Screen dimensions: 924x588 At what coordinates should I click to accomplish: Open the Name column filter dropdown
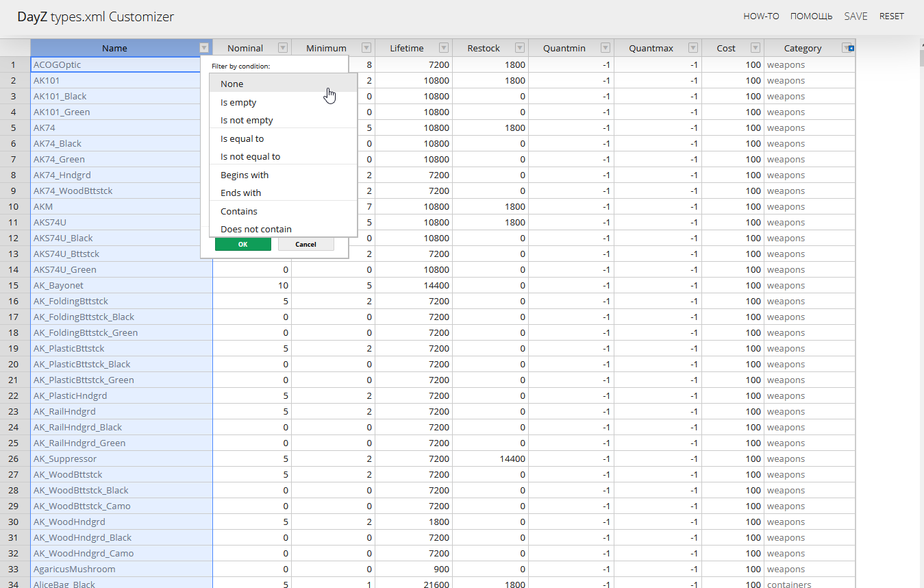click(203, 48)
